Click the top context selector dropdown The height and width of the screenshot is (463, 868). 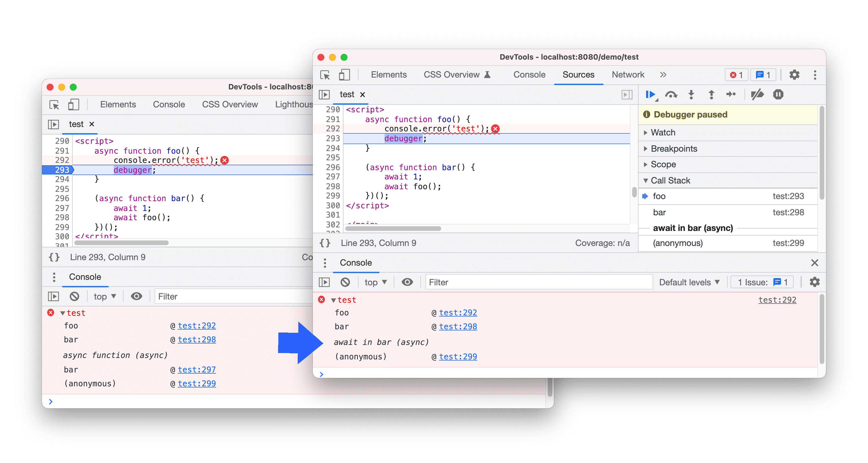(374, 283)
